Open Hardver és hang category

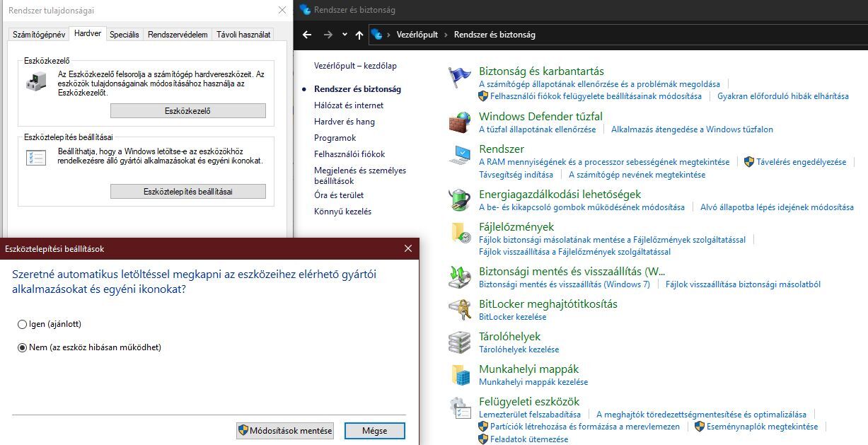pos(345,122)
